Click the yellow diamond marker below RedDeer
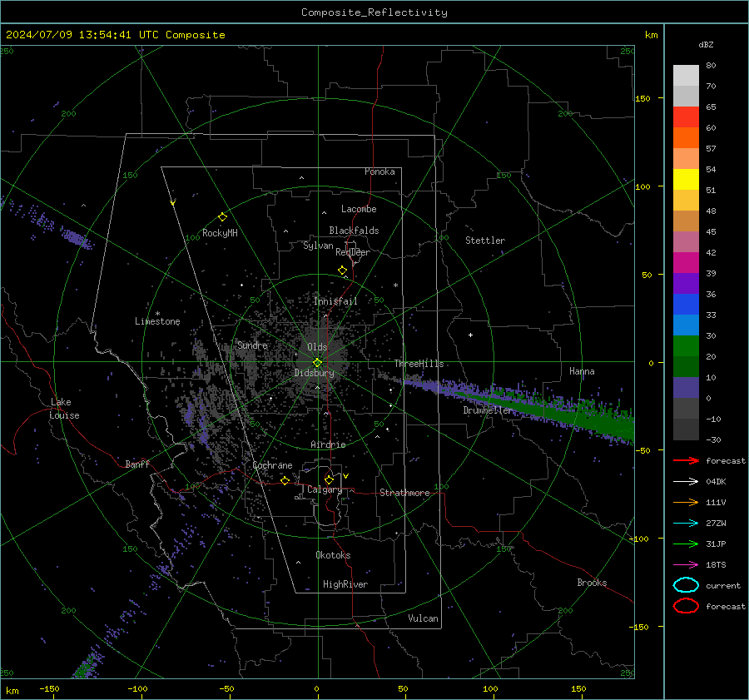This screenshot has height=700, width=749. (342, 271)
